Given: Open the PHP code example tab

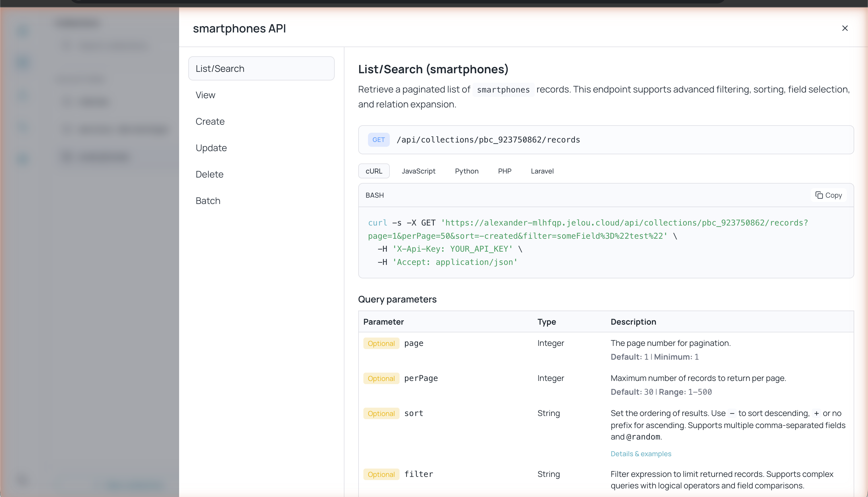Looking at the screenshot, I should click(504, 171).
